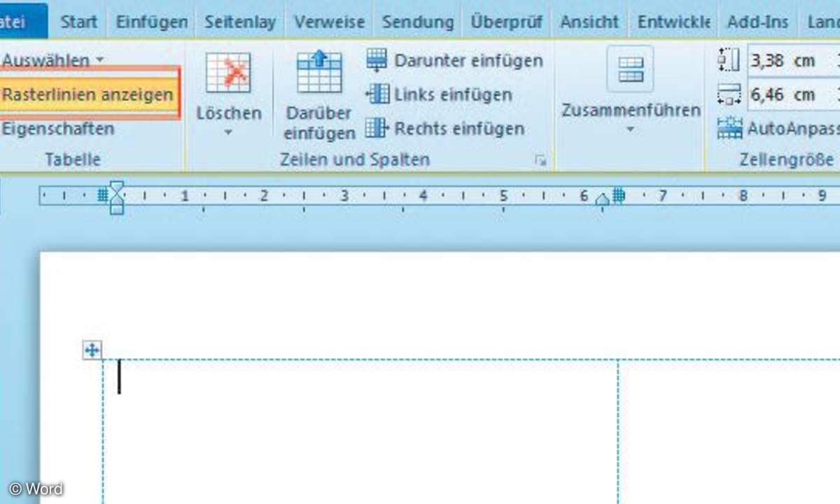Viewport: 840px width, 504px height.
Task: Expand the Zusammenführen dropdown arrow
Action: click(630, 129)
